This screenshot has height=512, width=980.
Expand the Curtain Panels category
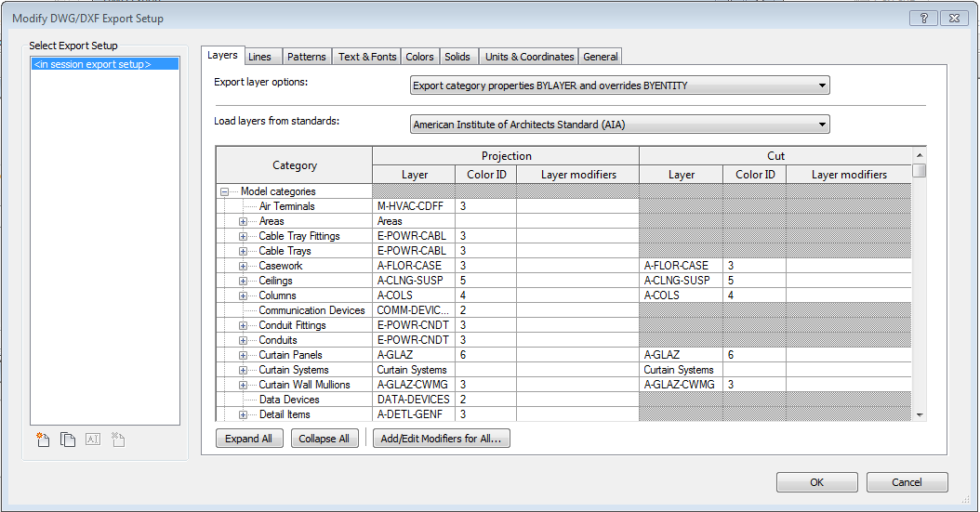pos(243,356)
